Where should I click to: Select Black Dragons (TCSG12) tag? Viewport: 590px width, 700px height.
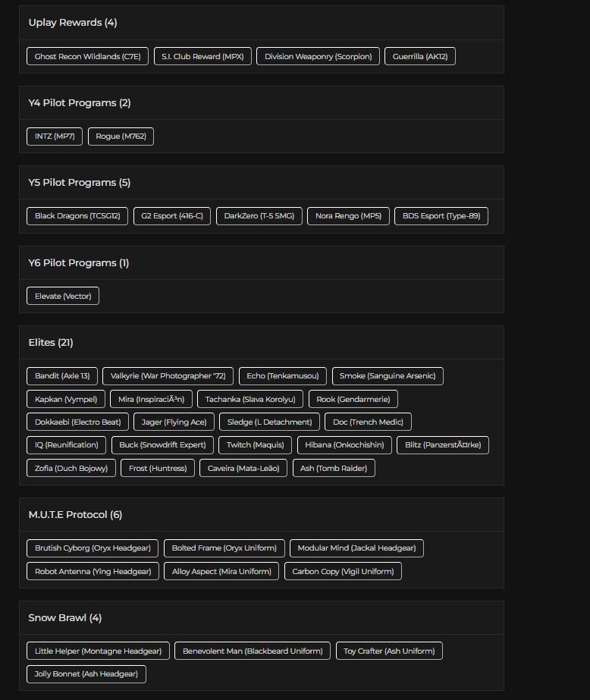point(77,216)
